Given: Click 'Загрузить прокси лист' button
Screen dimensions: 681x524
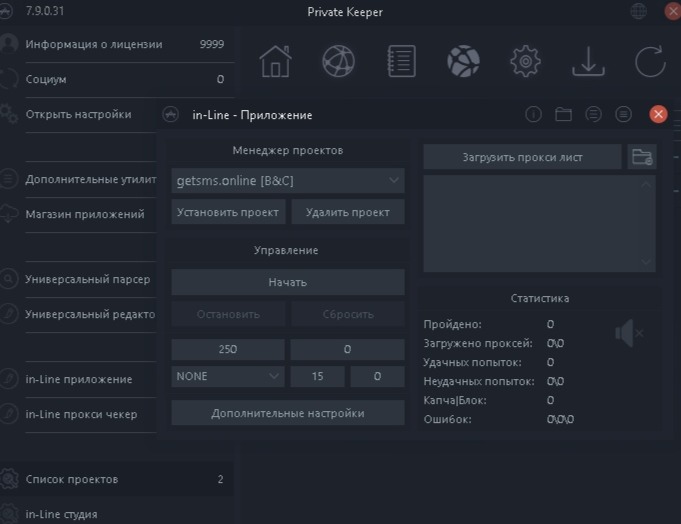Looking at the screenshot, I should click(522, 157).
